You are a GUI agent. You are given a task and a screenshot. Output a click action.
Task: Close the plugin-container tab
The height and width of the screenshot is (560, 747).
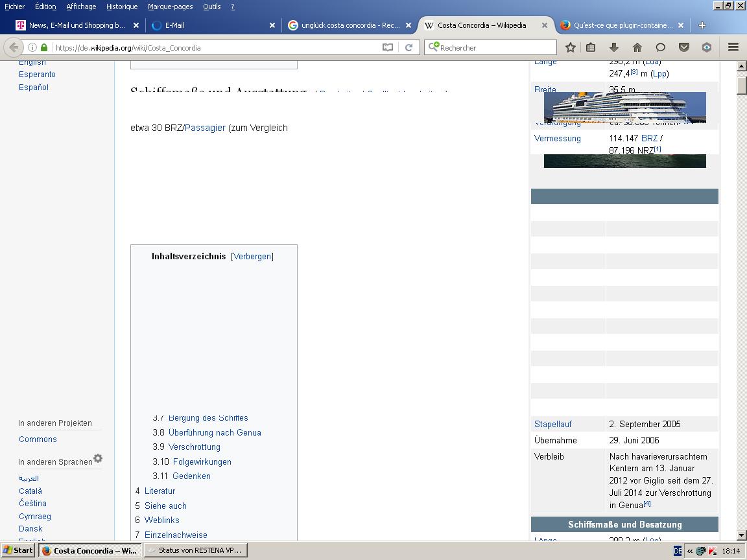(681, 25)
